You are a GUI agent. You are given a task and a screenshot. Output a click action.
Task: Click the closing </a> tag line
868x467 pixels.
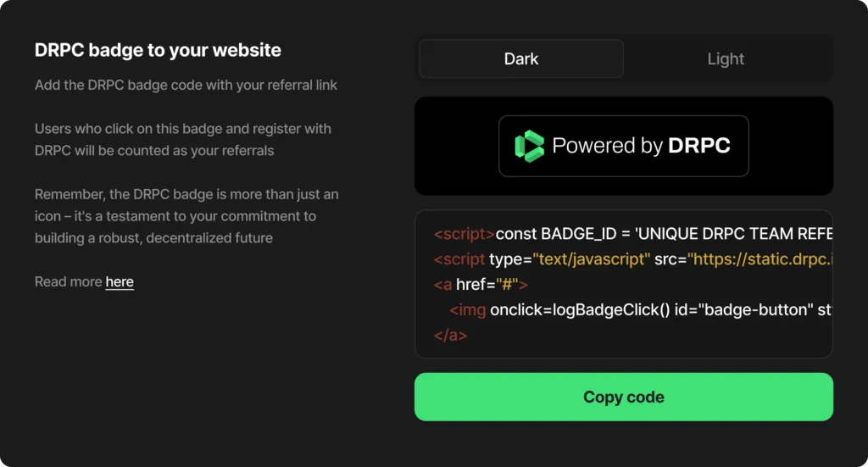tap(451, 336)
